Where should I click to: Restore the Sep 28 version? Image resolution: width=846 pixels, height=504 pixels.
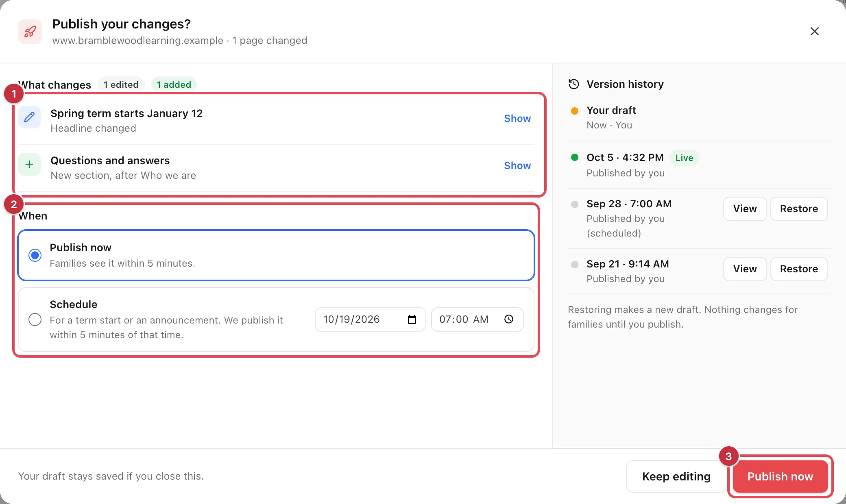coord(799,209)
